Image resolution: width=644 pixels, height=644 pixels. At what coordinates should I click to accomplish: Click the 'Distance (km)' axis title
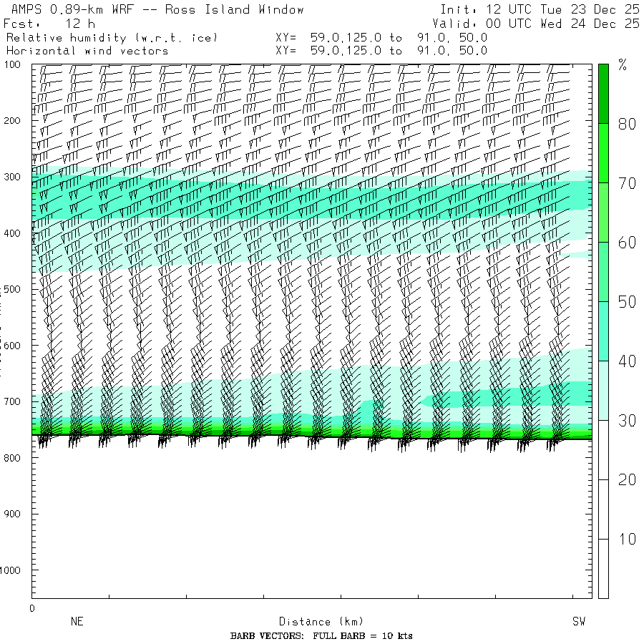pyautogui.click(x=315, y=622)
